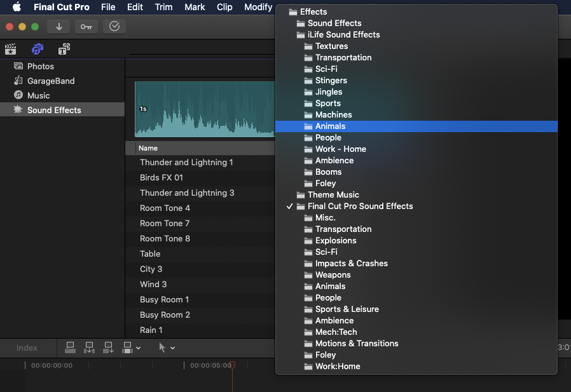Open the File menu
The height and width of the screenshot is (392, 571).
tap(108, 7)
